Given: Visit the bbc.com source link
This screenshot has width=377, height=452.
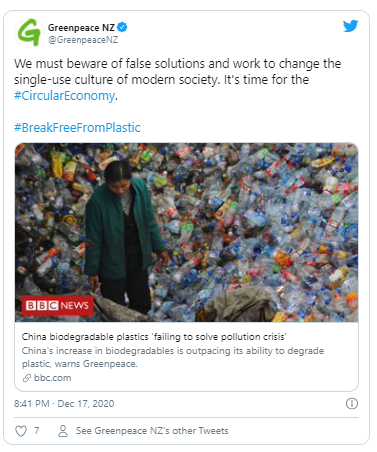Looking at the screenshot, I should (53, 378).
